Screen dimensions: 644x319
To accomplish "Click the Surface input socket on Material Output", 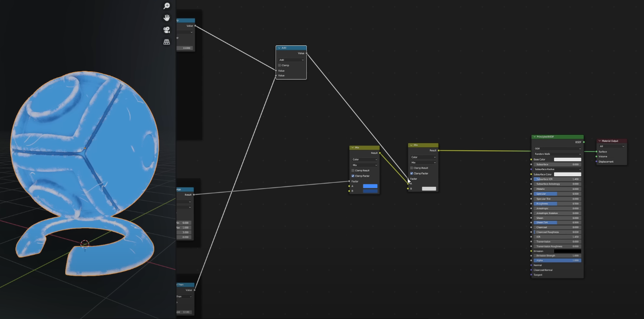I will tap(596, 152).
